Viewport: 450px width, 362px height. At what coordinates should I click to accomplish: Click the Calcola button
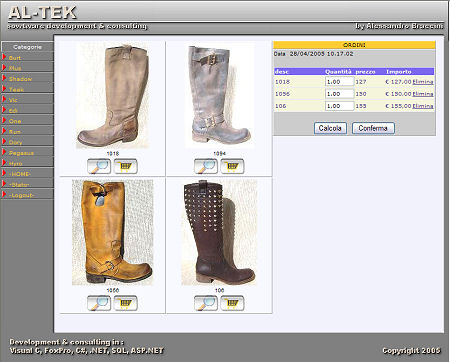(x=330, y=128)
